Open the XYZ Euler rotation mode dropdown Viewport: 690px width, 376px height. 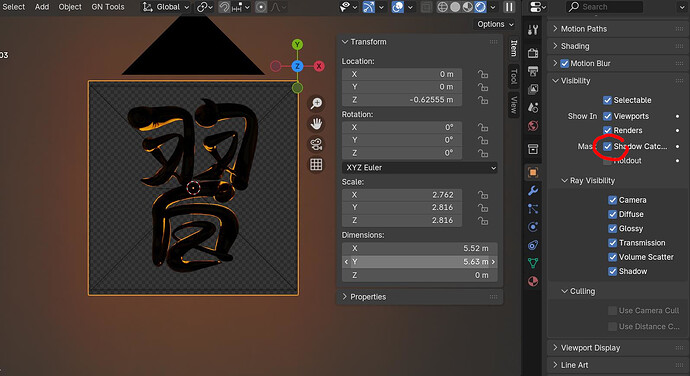(x=420, y=168)
